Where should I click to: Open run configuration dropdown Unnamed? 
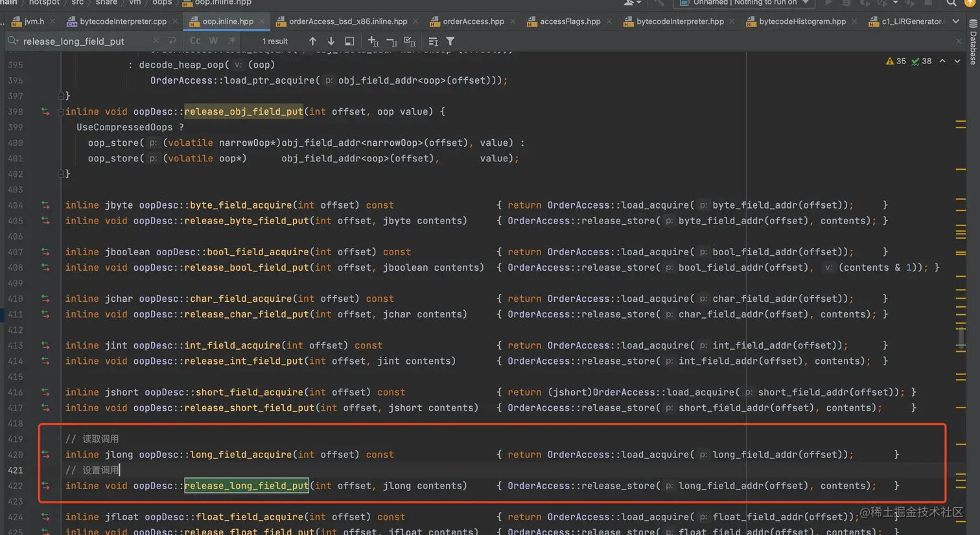click(x=743, y=3)
